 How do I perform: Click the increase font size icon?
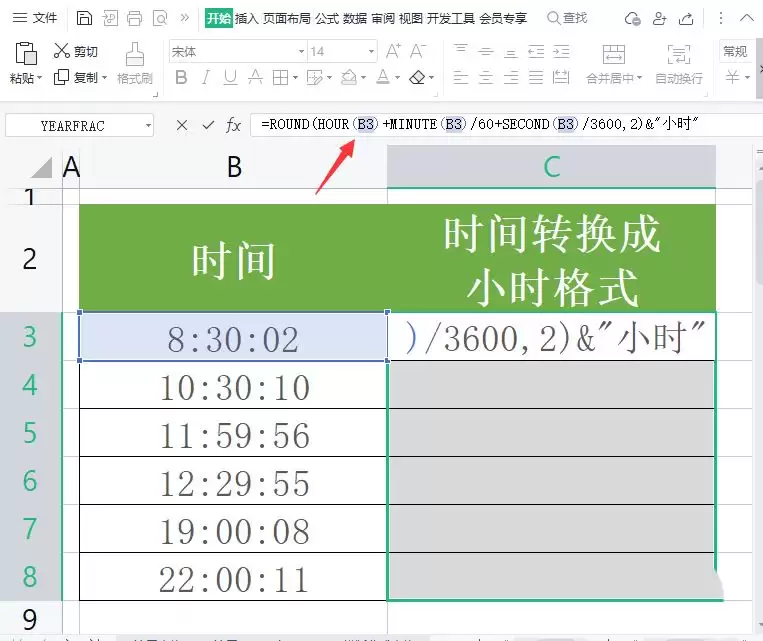click(x=393, y=51)
